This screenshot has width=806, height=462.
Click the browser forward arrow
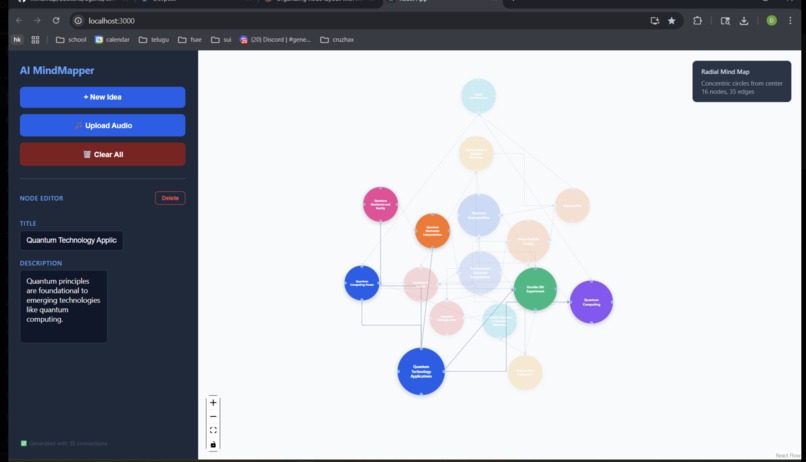(x=37, y=21)
